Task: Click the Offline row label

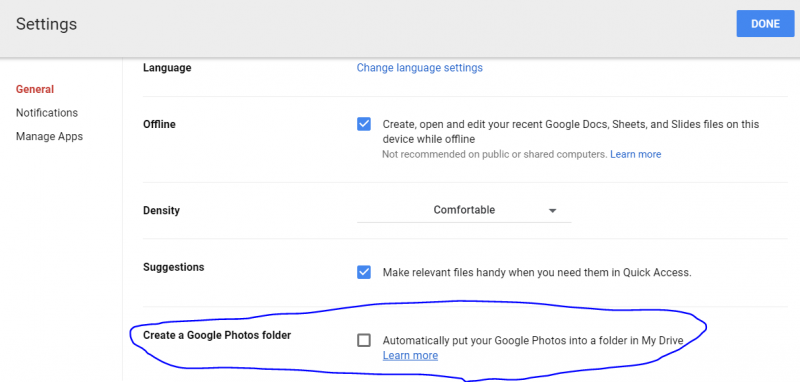Action: coord(159,124)
